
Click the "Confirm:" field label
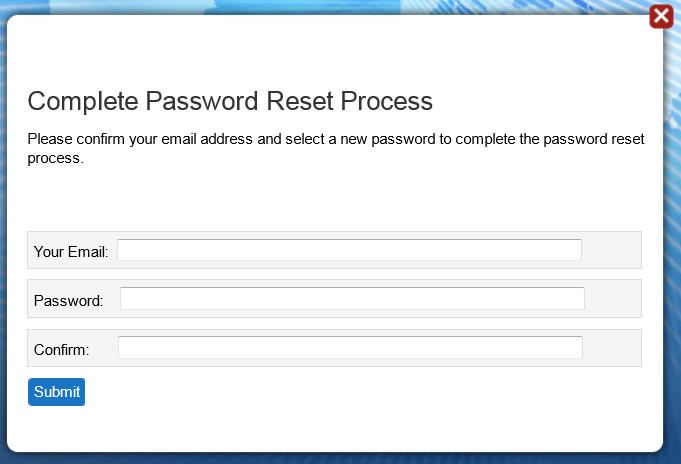pos(62,349)
